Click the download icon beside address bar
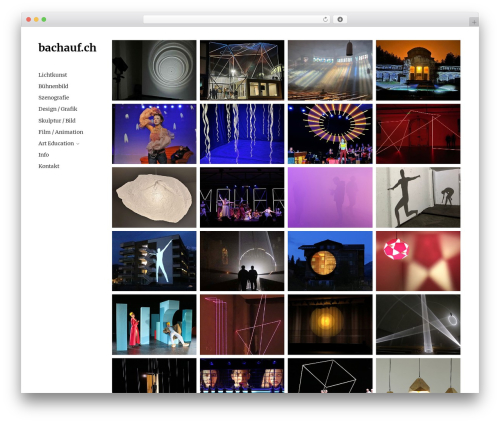The image size is (500, 423). click(x=340, y=19)
